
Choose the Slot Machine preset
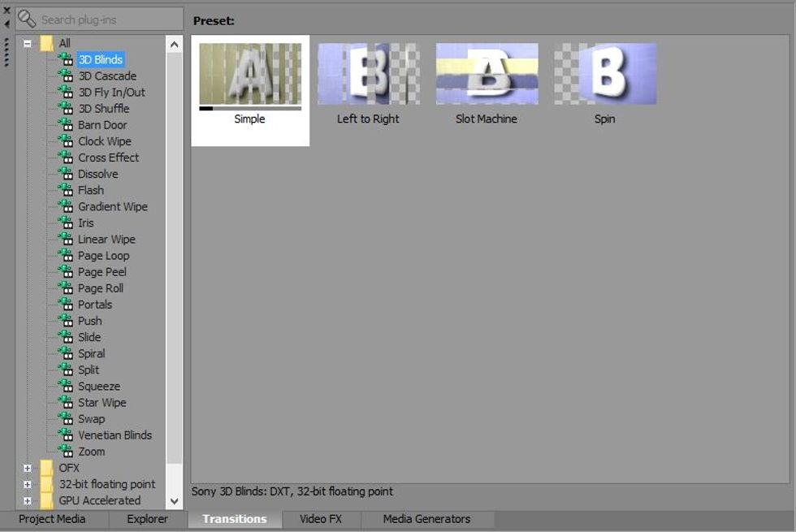tap(486, 72)
